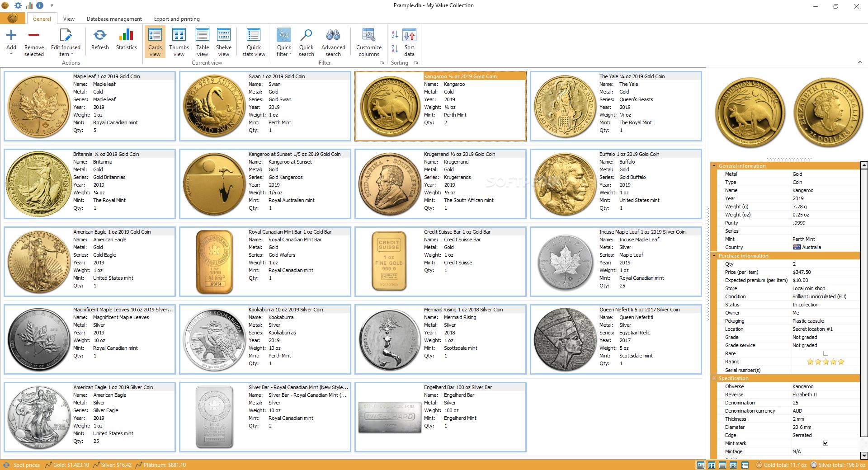This screenshot has width=868, height=470.
Task: Select Maple leaf 1 oz Gold card
Action: coord(90,106)
